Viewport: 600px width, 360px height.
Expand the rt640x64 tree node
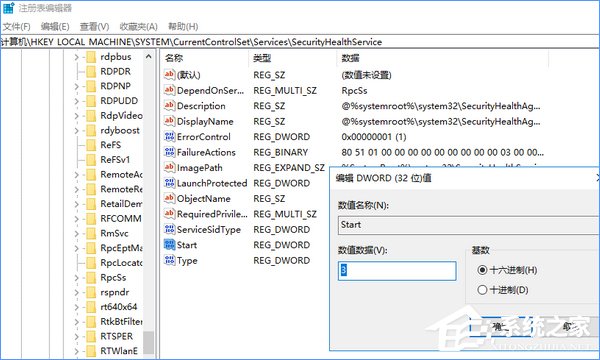click(x=76, y=307)
